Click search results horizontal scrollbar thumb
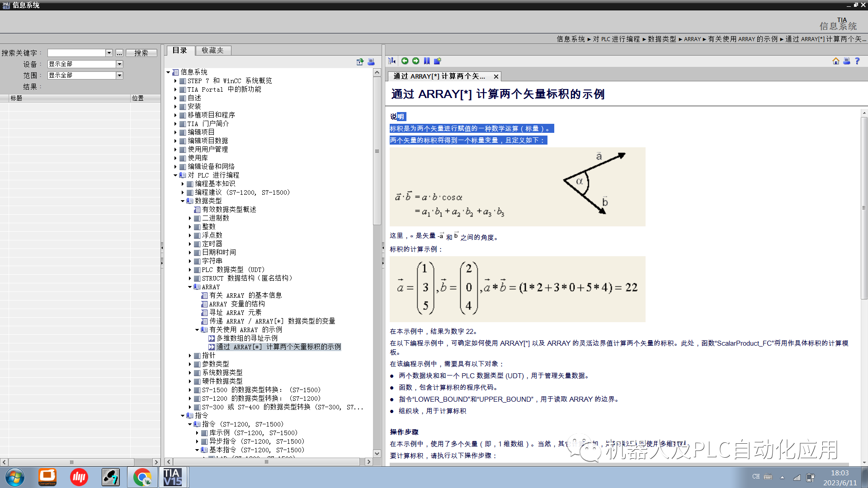This screenshot has height=488, width=868. (71, 462)
